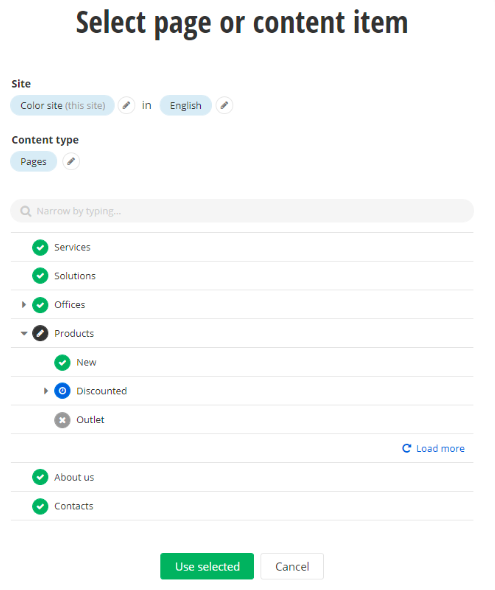This screenshot has height=590, width=495.
Task: Click the green published icon on Services
Action: (40, 248)
